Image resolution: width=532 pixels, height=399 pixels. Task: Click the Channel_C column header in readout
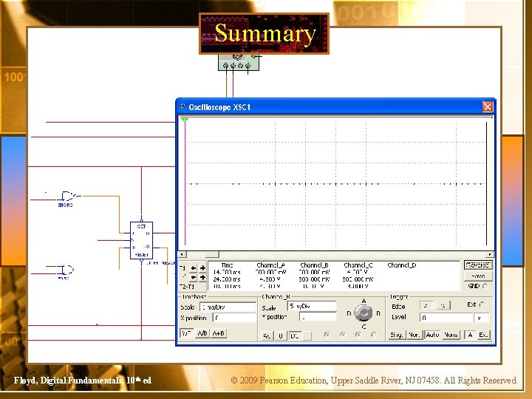tap(358, 265)
